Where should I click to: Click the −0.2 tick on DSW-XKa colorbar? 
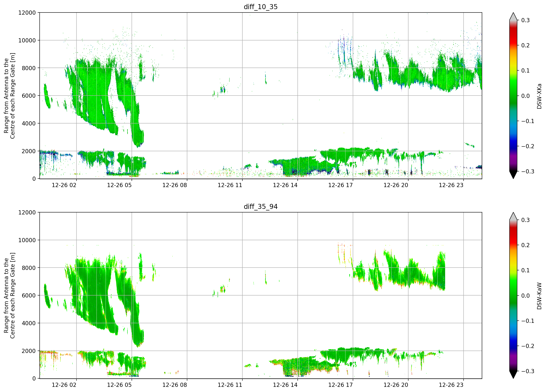[528, 146]
